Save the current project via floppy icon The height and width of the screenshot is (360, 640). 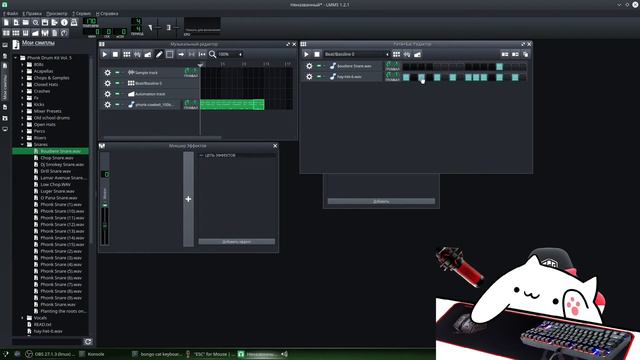pyautogui.click(x=45, y=22)
